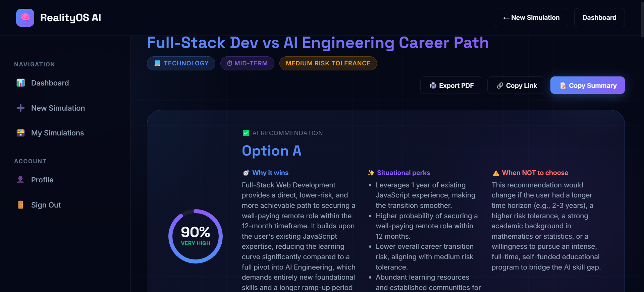
Task: Export the simulation as PDF
Action: pyautogui.click(x=451, y=85)
